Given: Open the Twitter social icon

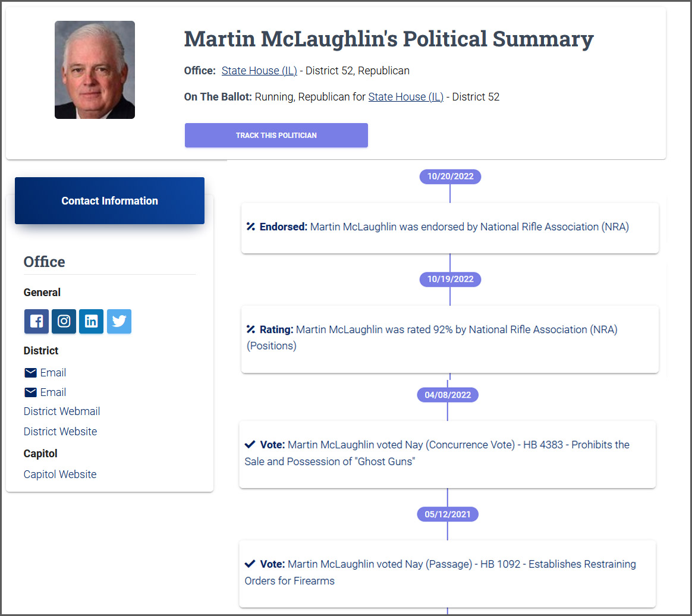Looking at the screenshot, I should pos(119,321).
